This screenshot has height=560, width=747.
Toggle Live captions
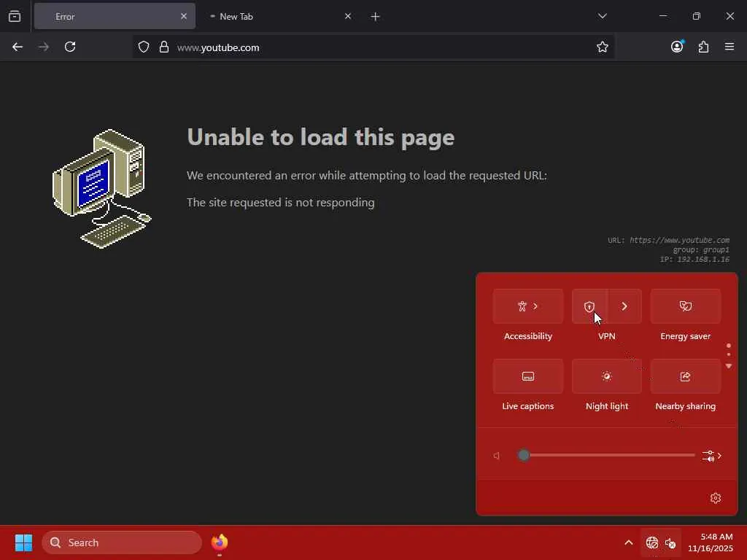[x=528, y=376]
